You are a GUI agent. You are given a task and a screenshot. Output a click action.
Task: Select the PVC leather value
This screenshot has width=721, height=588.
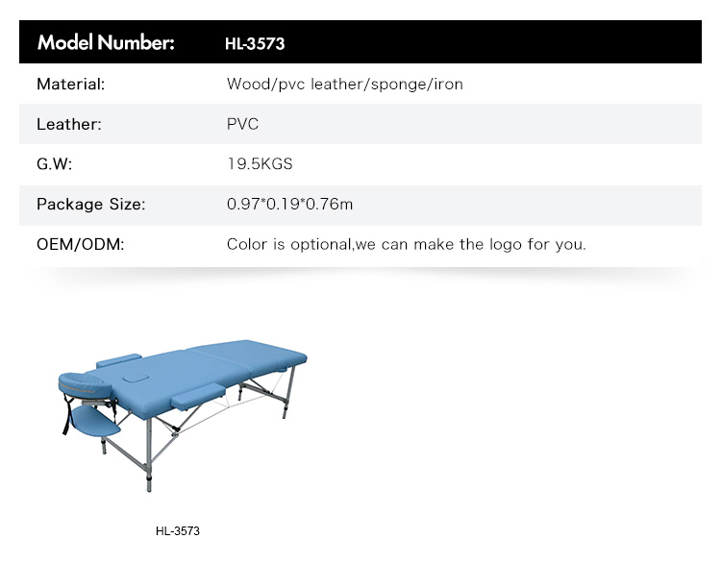point(243,124)
